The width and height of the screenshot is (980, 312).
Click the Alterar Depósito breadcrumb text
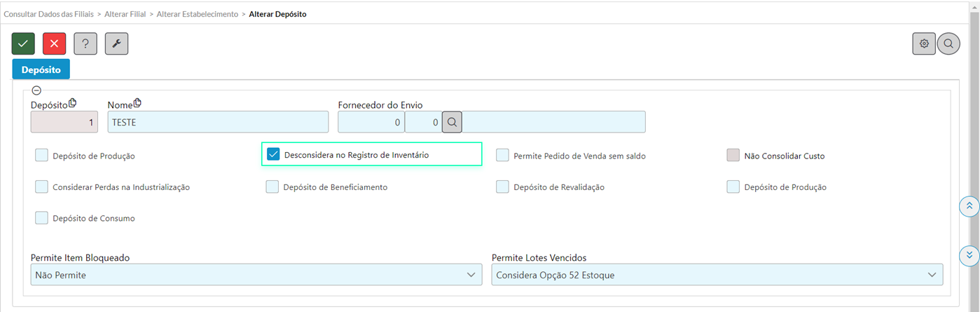pos(278,14)
